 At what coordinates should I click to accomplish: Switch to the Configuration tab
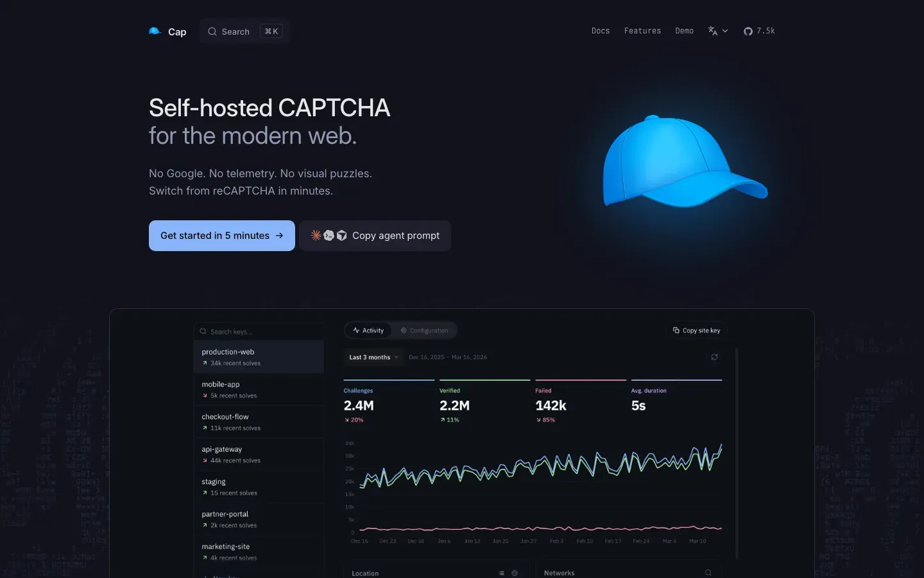[424, 330]
